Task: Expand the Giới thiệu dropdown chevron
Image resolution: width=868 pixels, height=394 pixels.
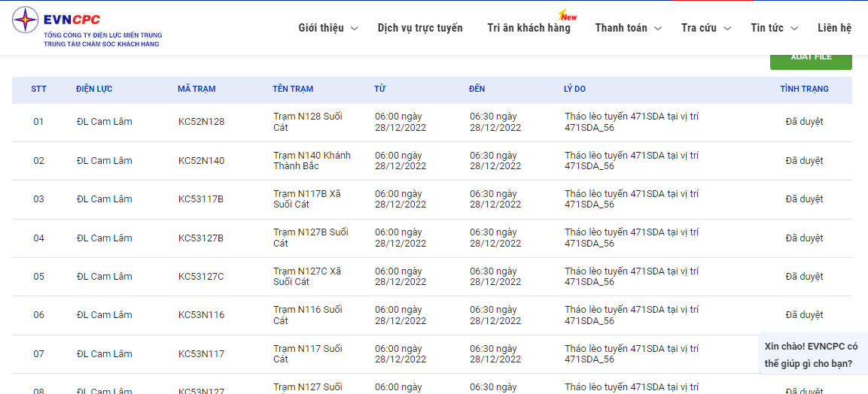Action: (x=355, y=29)
